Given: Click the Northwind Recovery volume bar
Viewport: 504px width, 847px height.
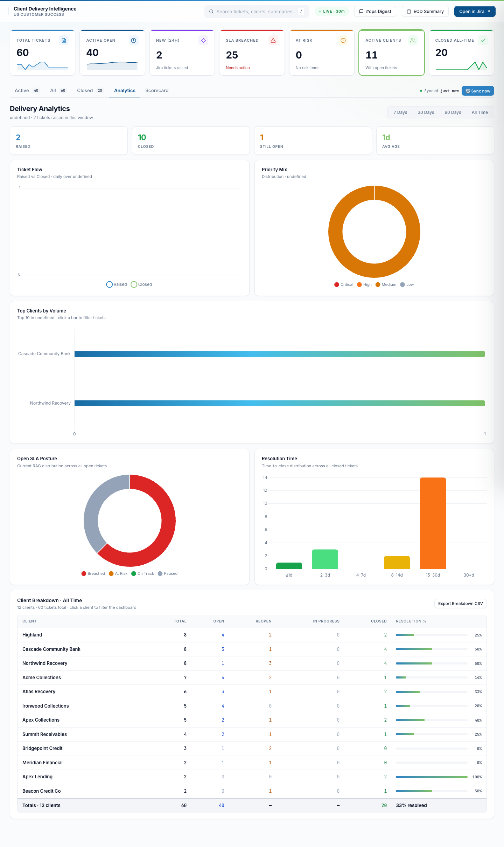Looking at the screenshot, I should (x=280, y=404).
